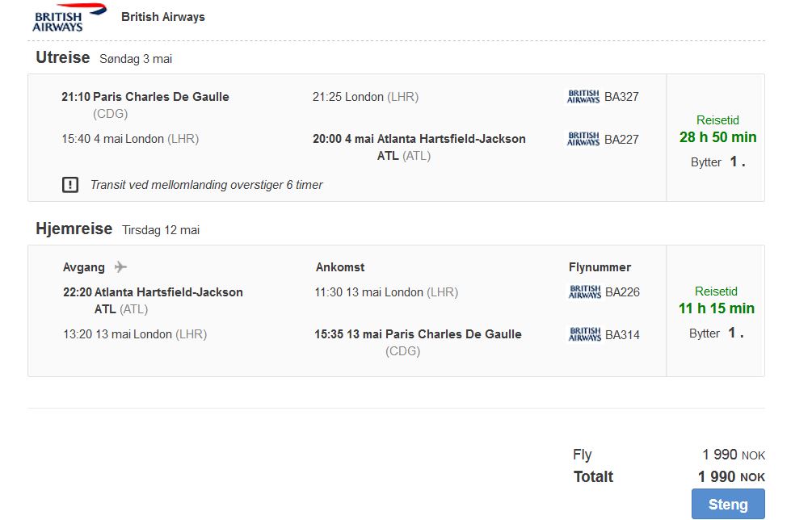
Task: Select flight number BA226
Action: tap(622, 291)
